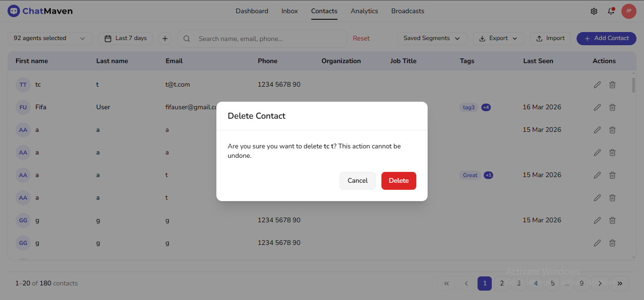Click the ChatMaven logo icon

tap(14, 10)
